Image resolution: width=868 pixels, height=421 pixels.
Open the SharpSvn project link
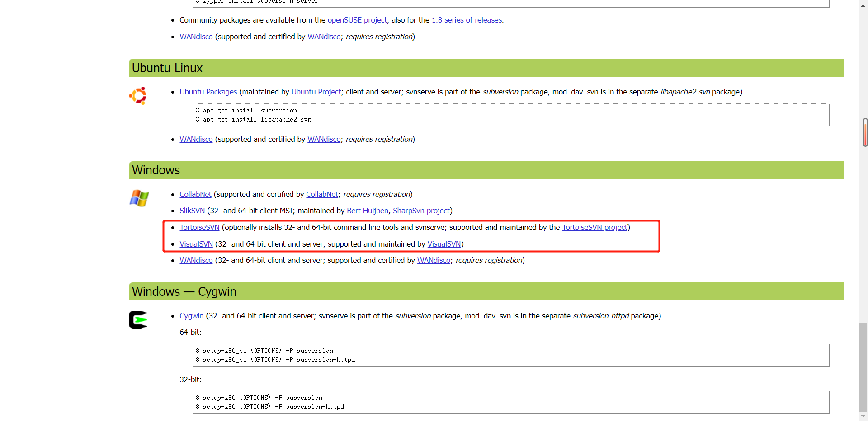coord(421,210)
